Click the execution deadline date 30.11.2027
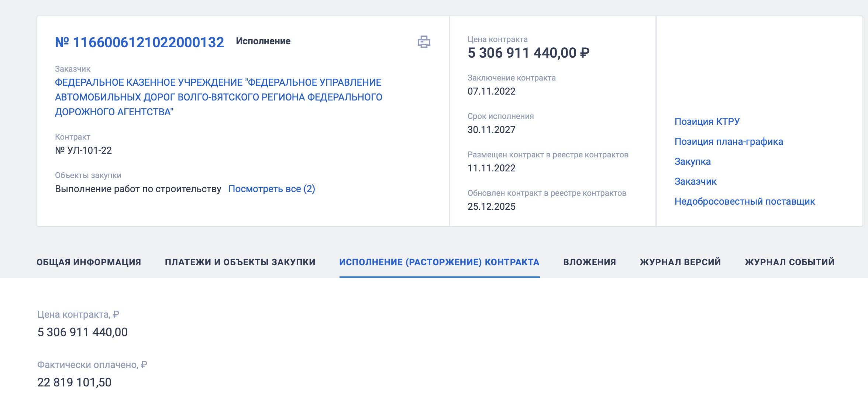 coord(491,130)
